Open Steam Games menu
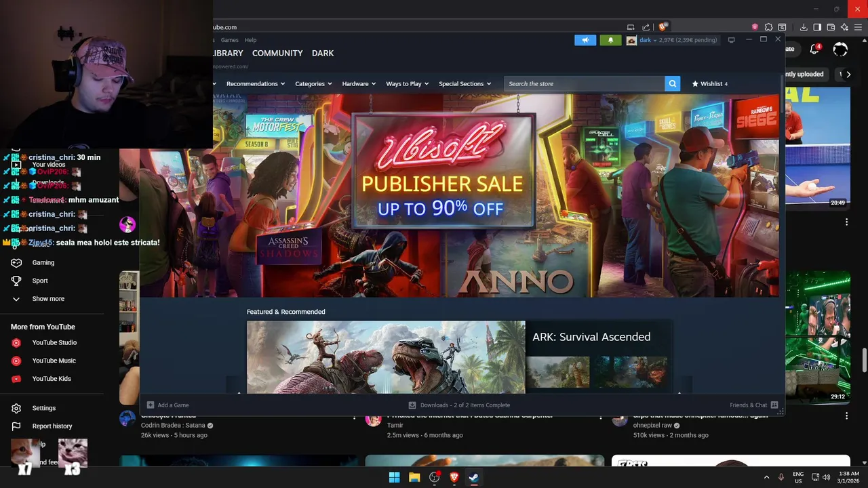868x488 pixels. click(x=229, y=40)
